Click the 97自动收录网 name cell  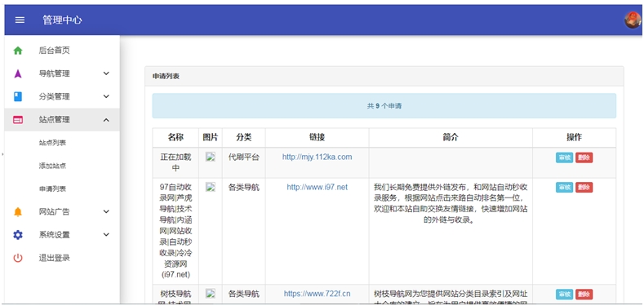175,230
